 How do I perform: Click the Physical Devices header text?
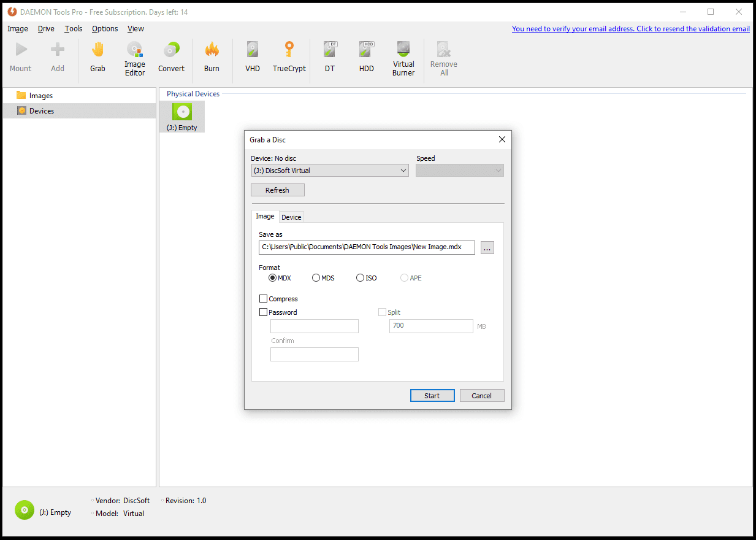click(x=193, y=94)
